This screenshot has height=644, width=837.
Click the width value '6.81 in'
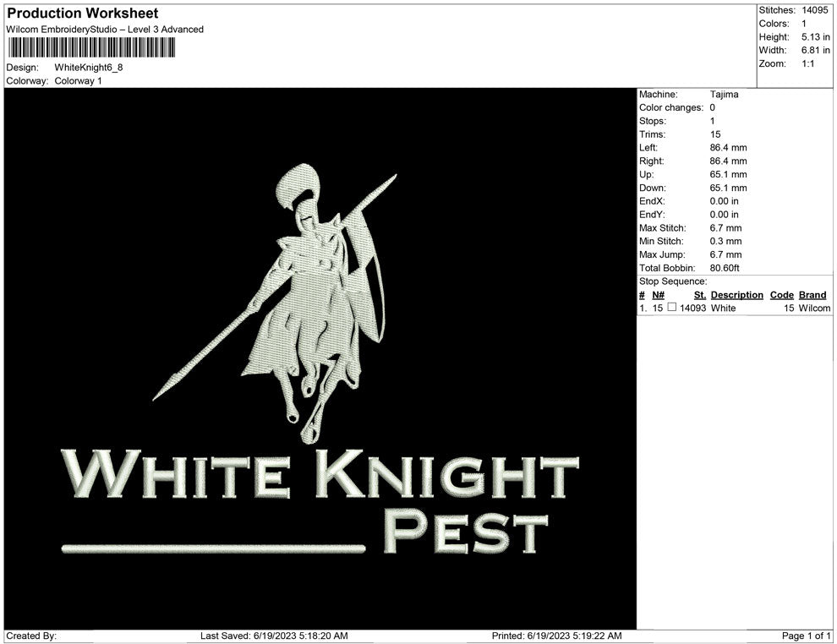point(815,50)
